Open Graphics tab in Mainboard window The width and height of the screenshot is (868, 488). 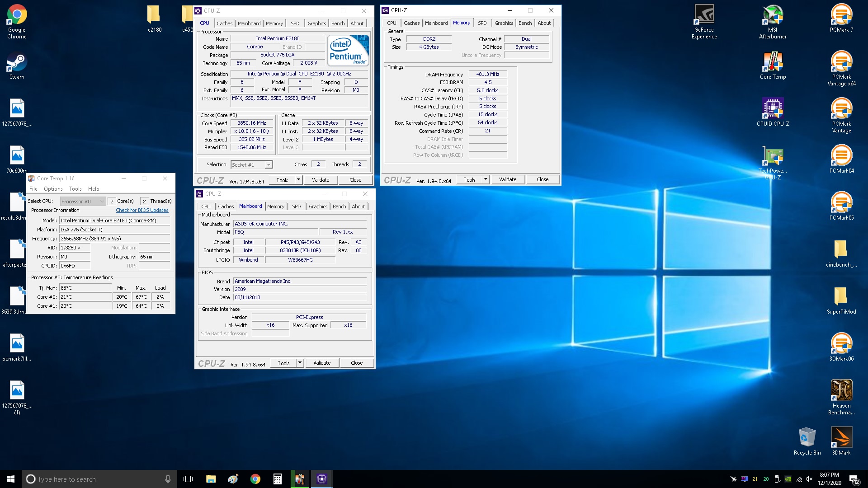tap(318, 206)
